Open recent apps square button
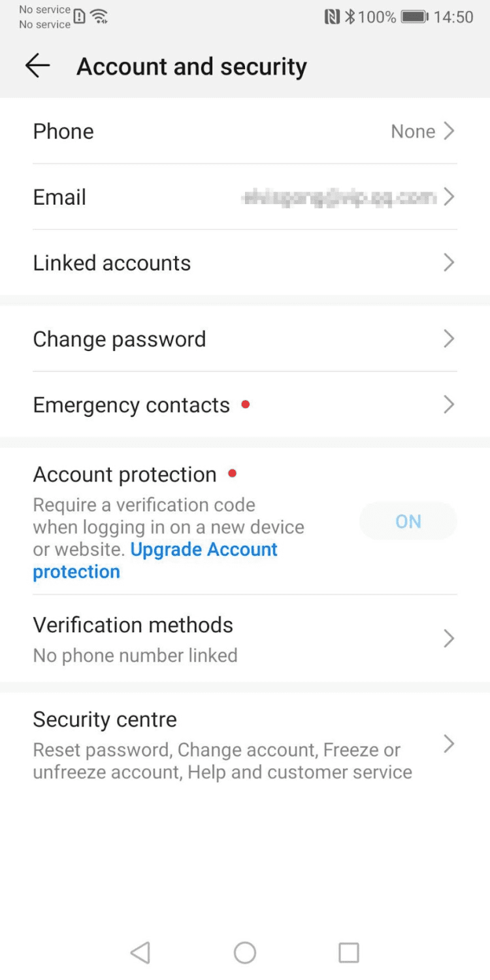This screenshot has width=490, height=980. tap(349, 952)
